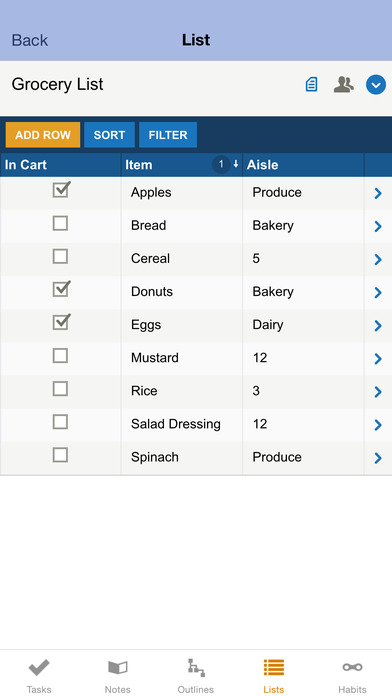The width and height of the screenshot is (392, 696).
Task: Open the Notes tab
Action: pos(118,675)
